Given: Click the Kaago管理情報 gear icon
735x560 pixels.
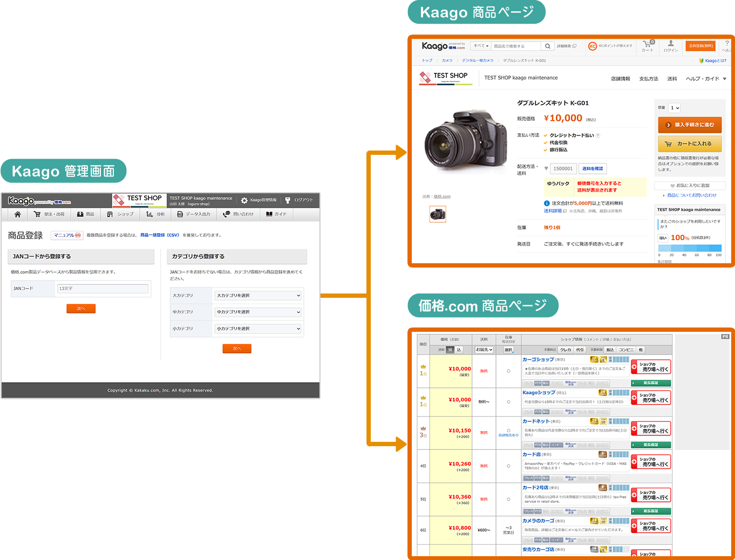Looking at the screenshot, I should (x=244, y=200).
